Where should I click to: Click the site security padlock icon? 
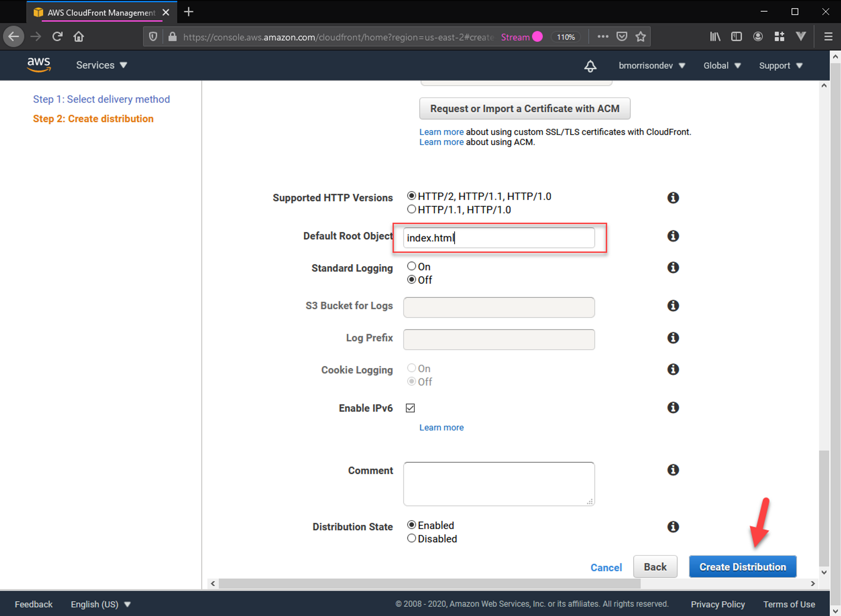tap(172, 37)
